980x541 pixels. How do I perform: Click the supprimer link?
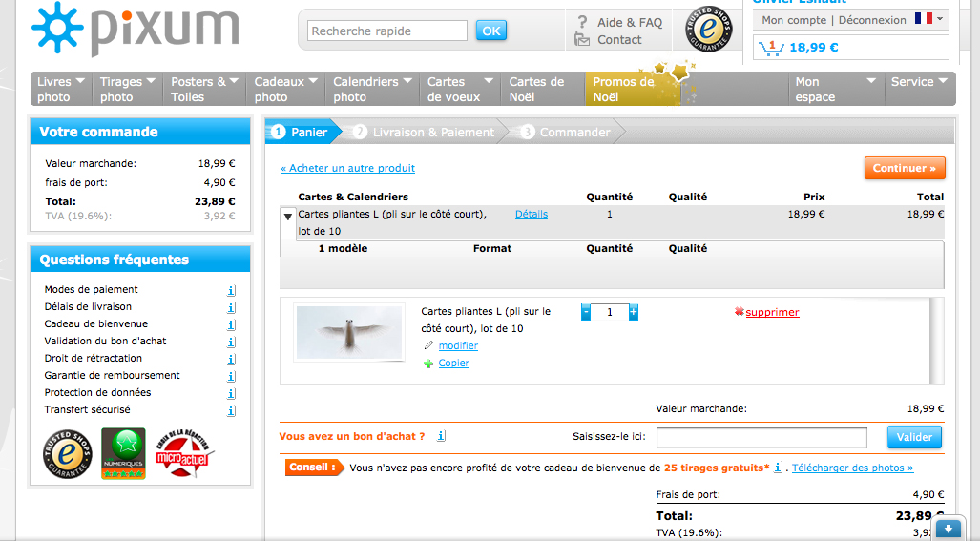(x=773, y=312)
